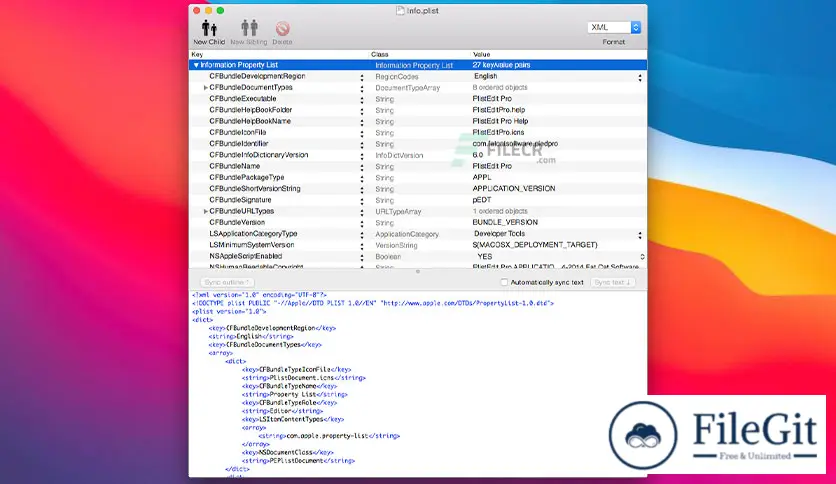Image resolution: width=836 pixels, height=484 pixels.
Task: Open class popup for CFBundleVersion row
Action: click(x=362, y=223)
